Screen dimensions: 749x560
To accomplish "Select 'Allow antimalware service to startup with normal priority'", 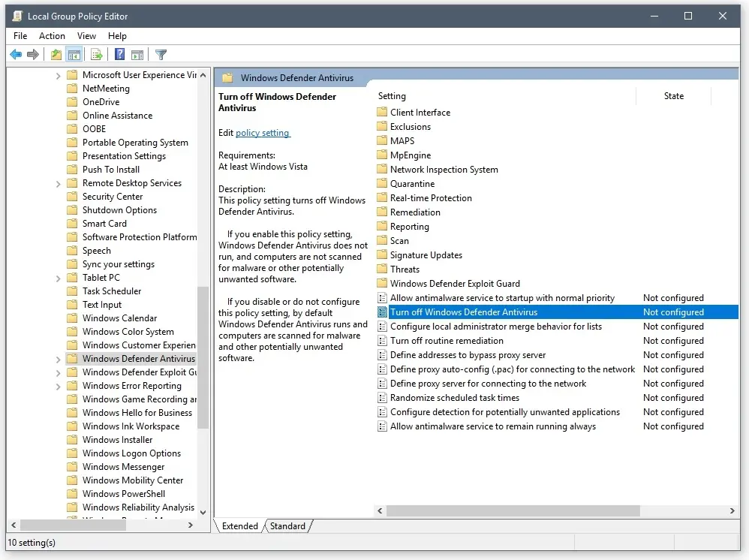I will 502,298.
